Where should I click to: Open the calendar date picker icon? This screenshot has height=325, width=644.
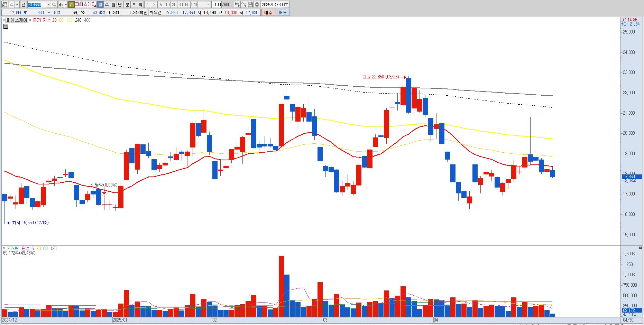click(x=286, y=4)
